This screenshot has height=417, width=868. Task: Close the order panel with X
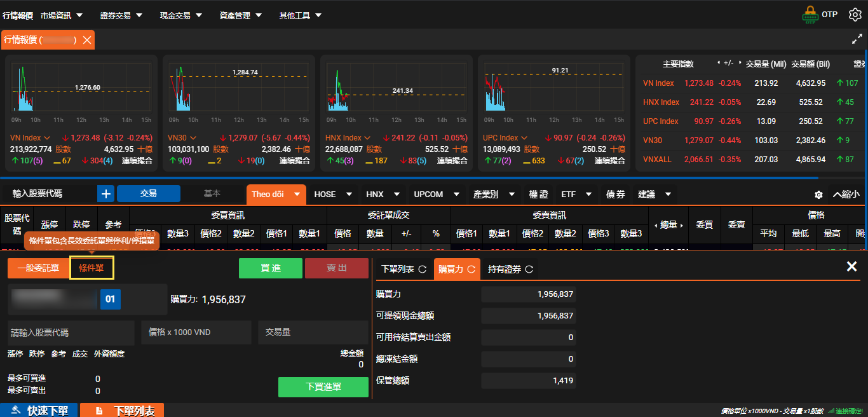pyautogui.click(x=851, y=267)
